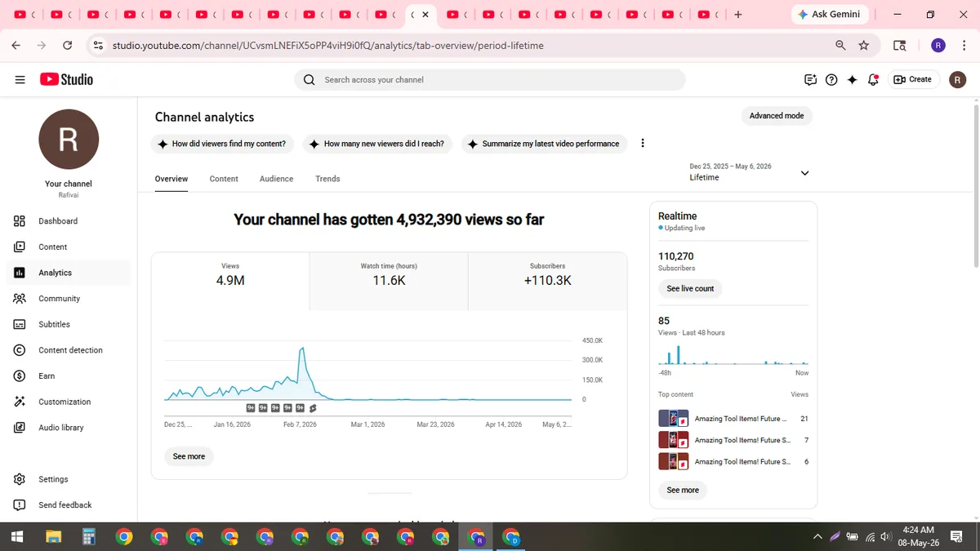The width and height of the screenshot is (980, 551).
Task: Click the page vertical scrollbar
Action: (x=976, y=188)
